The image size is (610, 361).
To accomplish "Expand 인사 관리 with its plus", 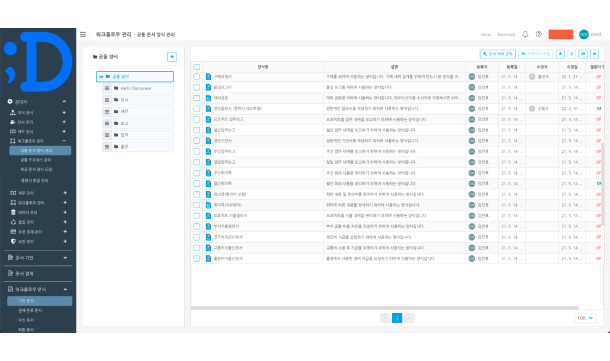I will pyautogui.click(x=64, y=122).
